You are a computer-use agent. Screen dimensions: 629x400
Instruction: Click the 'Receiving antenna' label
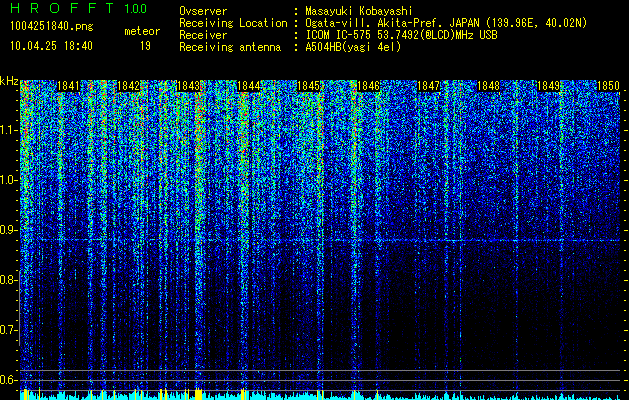[230, 47]
